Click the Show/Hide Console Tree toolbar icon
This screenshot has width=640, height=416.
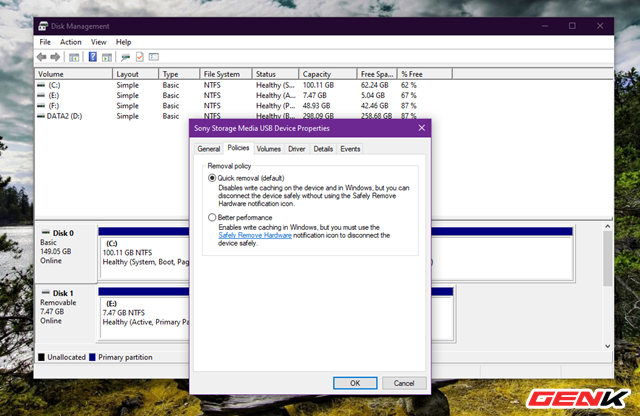click(75, 58)
